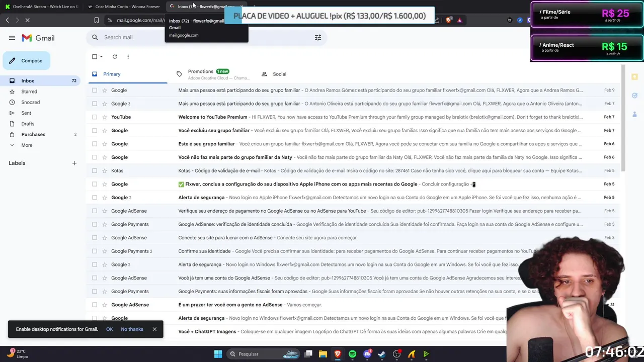Open Discord from the taskbar
The width and height of the screenshot is (644, 362).
click(367, 354)
